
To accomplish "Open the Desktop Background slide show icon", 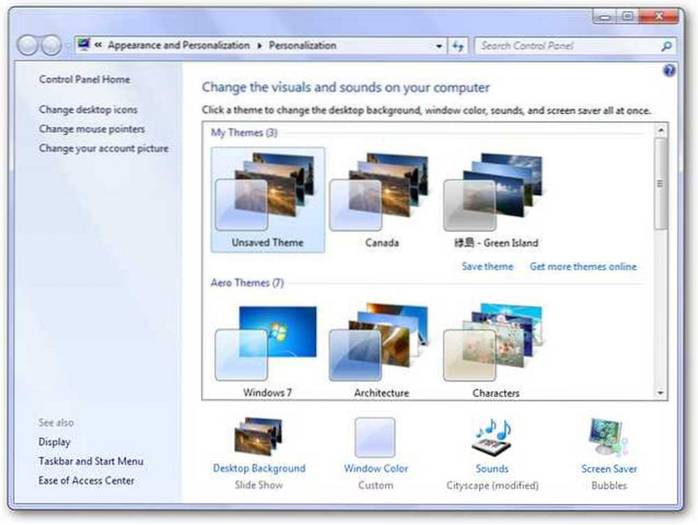I will [x=258, y=437].
